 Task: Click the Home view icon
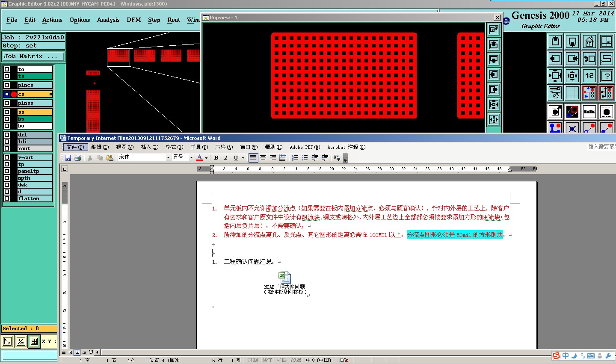pos(589,41)
